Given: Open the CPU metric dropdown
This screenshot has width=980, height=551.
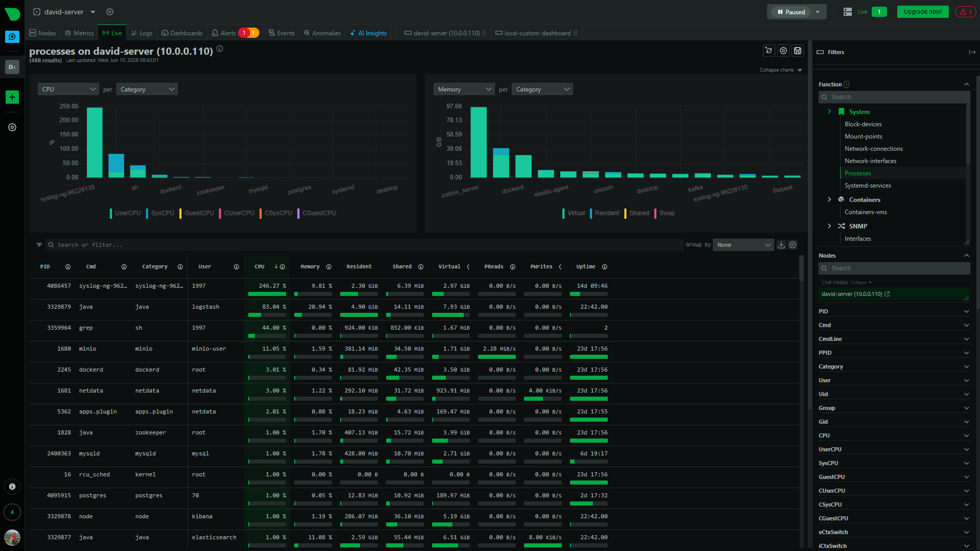Looking at the screenshot, I should pos(68,89).
